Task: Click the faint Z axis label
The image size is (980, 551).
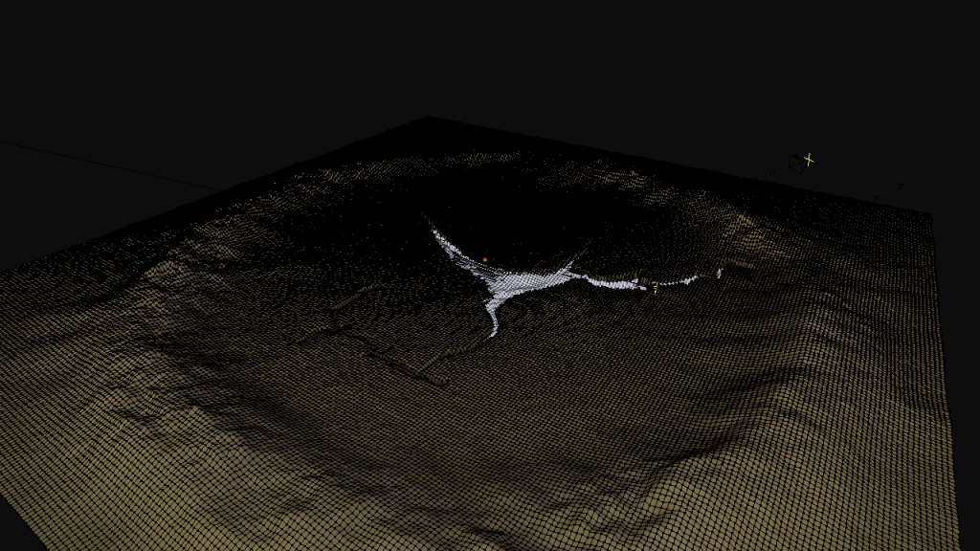Action: coord(901,187)
